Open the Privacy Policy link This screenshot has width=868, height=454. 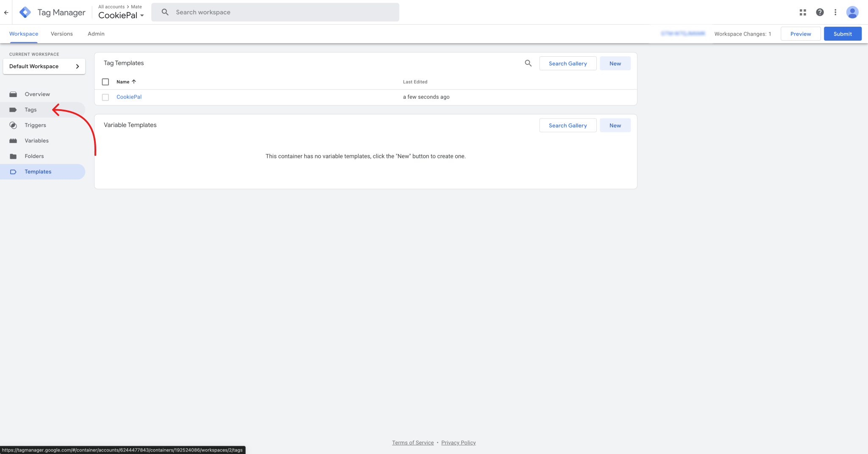click(459, 443)
